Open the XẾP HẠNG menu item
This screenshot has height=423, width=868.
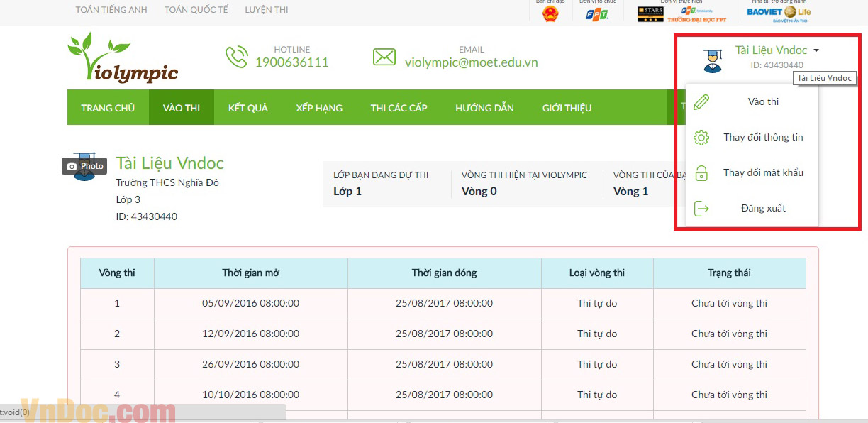pyautogui.click(x=319, y=108)
